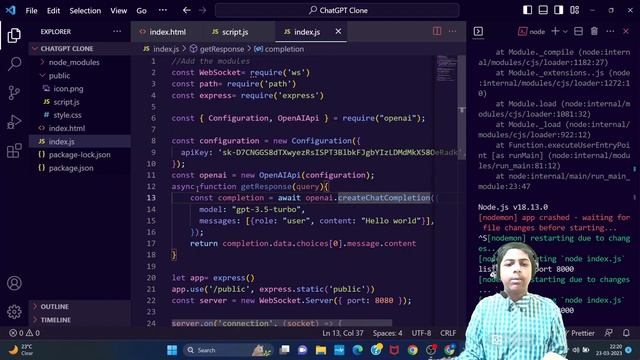Open the Explorer view in activity bar
This screenshot has width=640, height=360.
[x=14, y=36]
